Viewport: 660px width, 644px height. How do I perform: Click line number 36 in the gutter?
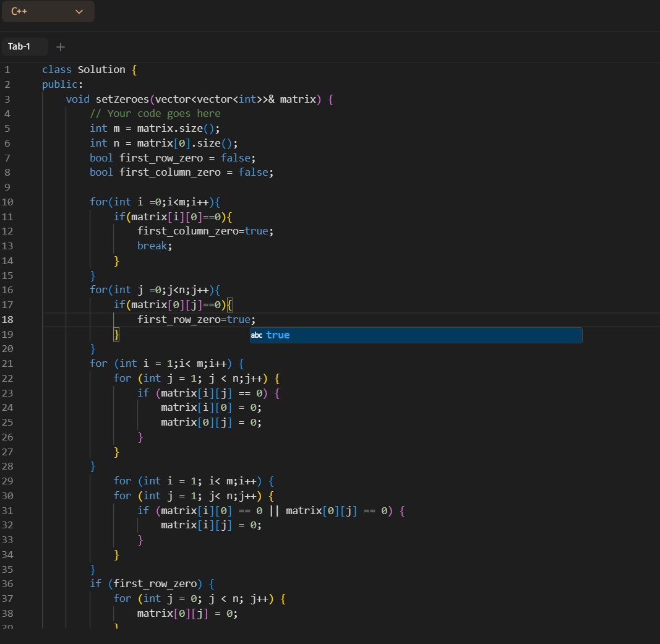7,584
